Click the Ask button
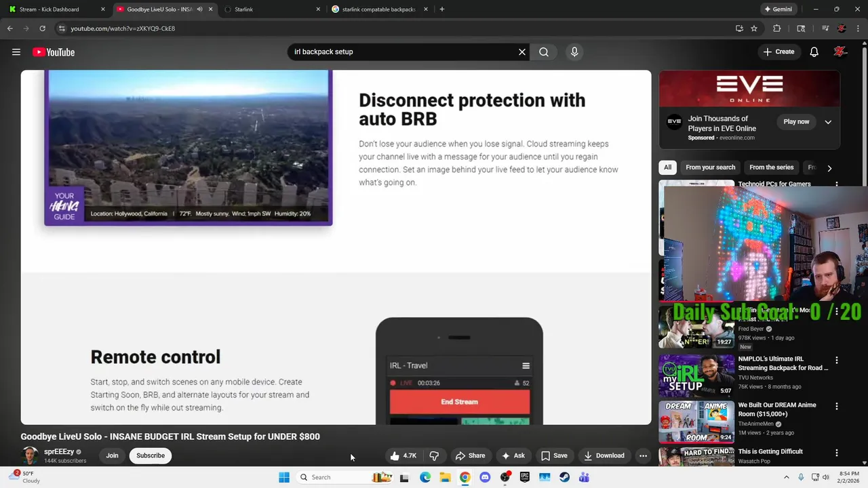 pyautogui.click(x=513, y=455)
